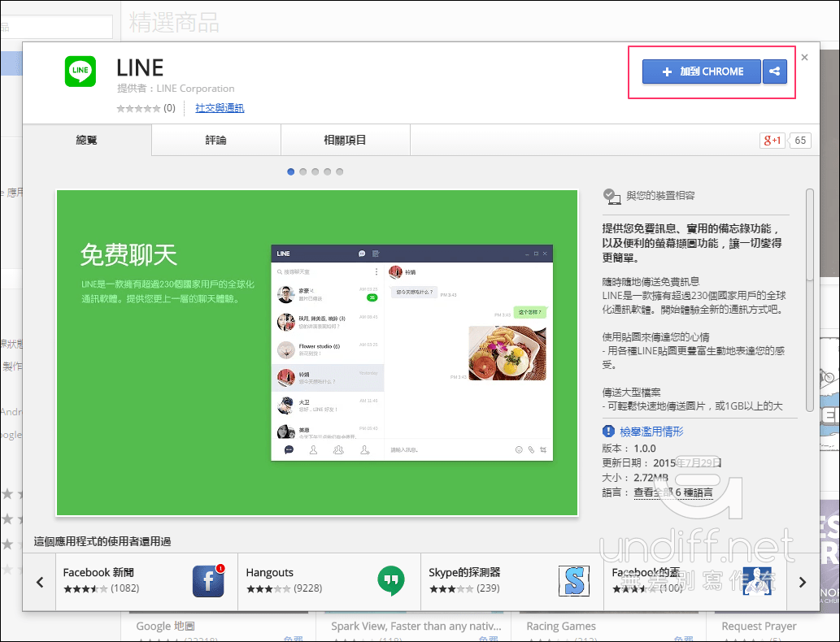Click Request Prayer item in background store
This screenshot has width=840, height=642.
pyautogui.click(x=759, y=626)
